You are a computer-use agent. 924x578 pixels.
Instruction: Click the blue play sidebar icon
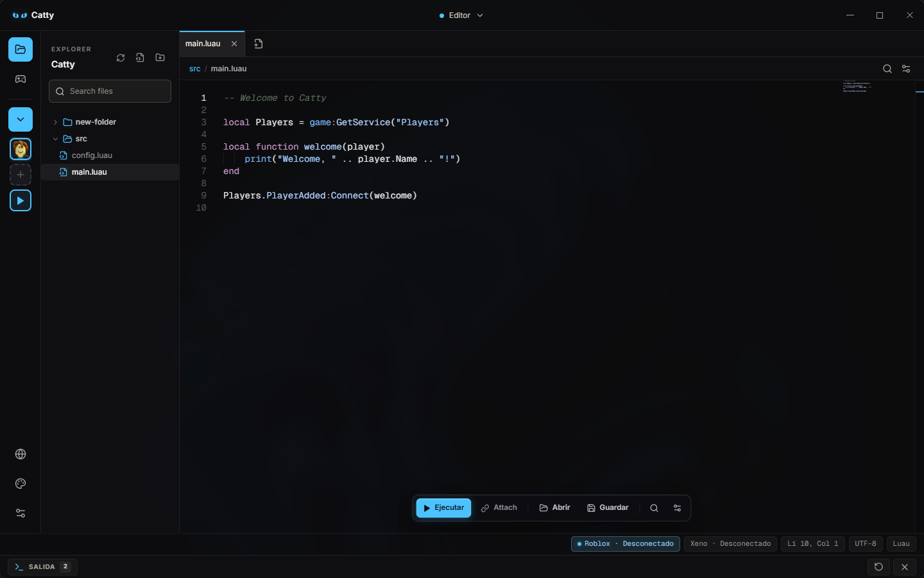(21, 200)
